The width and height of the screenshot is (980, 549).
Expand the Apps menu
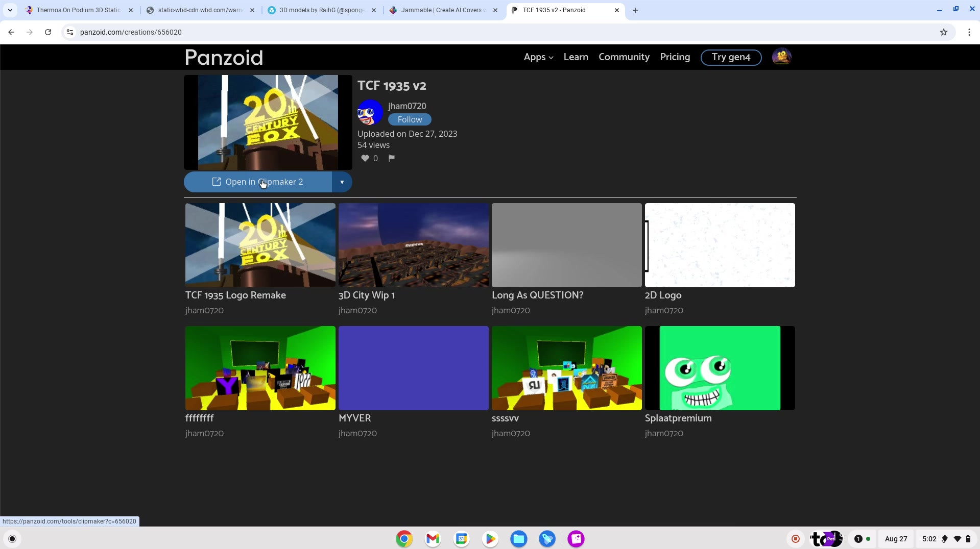coord(538,57)
